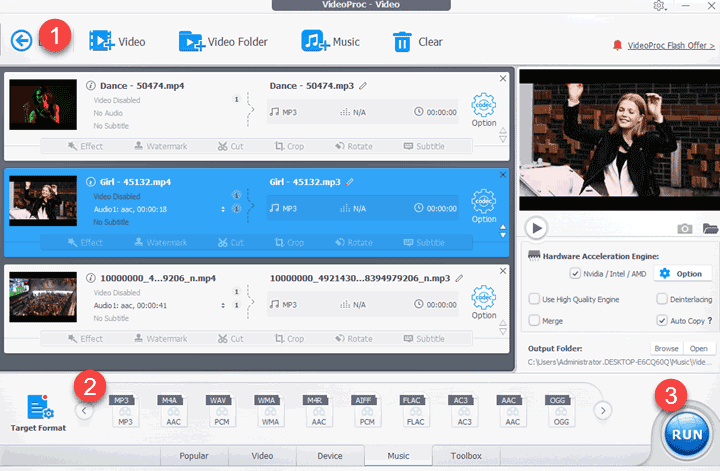Switch to the Popular tab
The width and height of the screenshot is (720, 471).
click(194, 456)
